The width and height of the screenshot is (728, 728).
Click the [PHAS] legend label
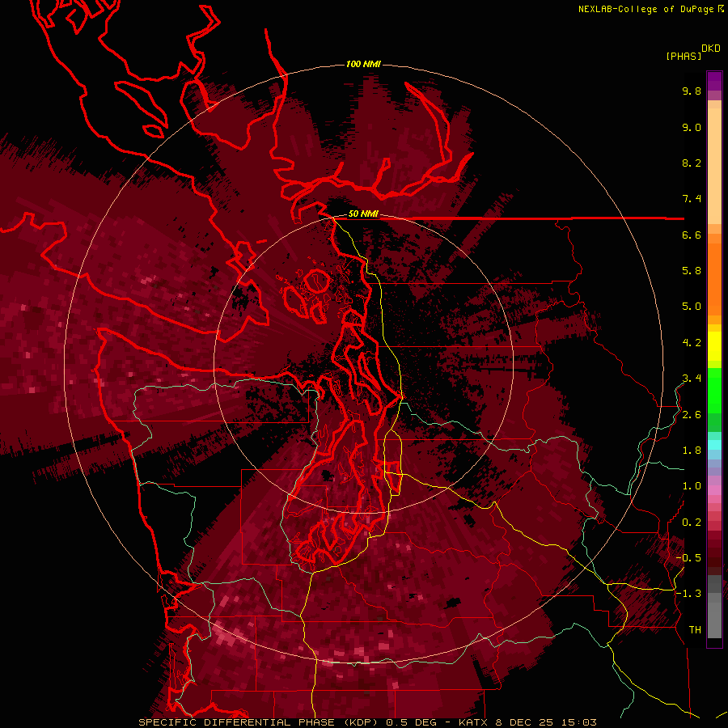click(684, 57)
